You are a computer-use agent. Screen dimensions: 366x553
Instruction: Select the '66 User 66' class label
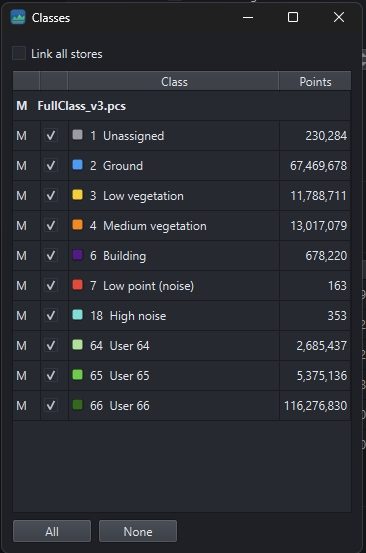120,406
